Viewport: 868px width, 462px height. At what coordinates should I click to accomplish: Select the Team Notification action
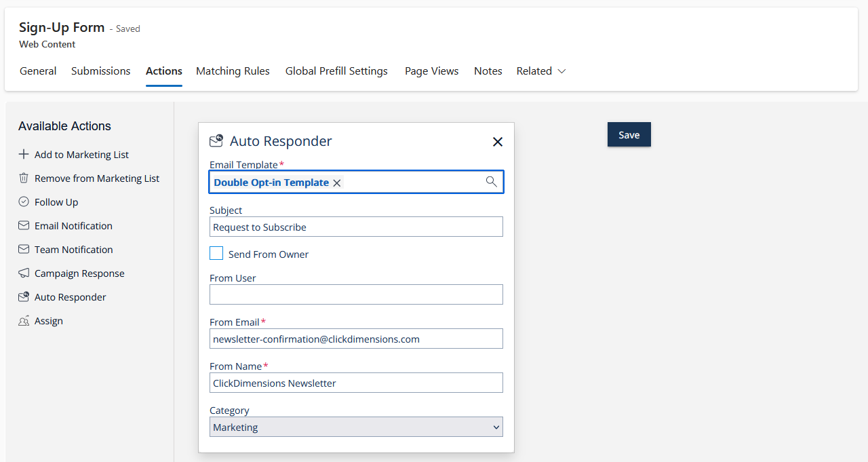(x=74, y=250)
